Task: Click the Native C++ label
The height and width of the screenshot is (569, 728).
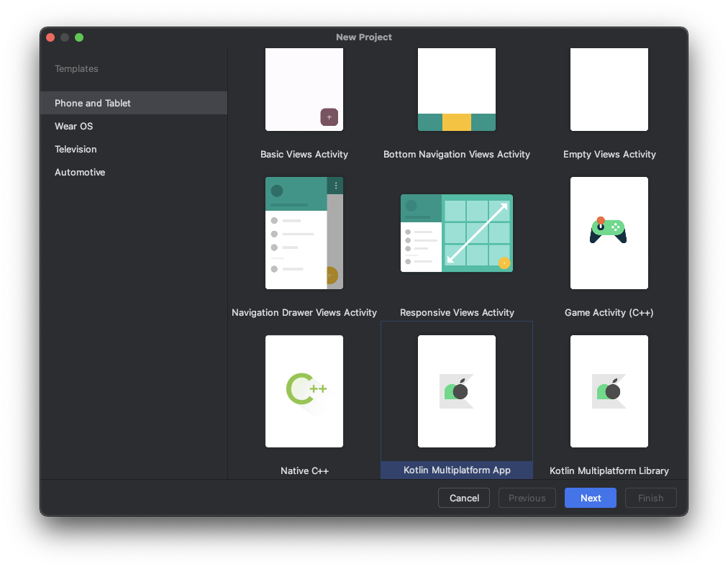Action: tap(304, 470)
